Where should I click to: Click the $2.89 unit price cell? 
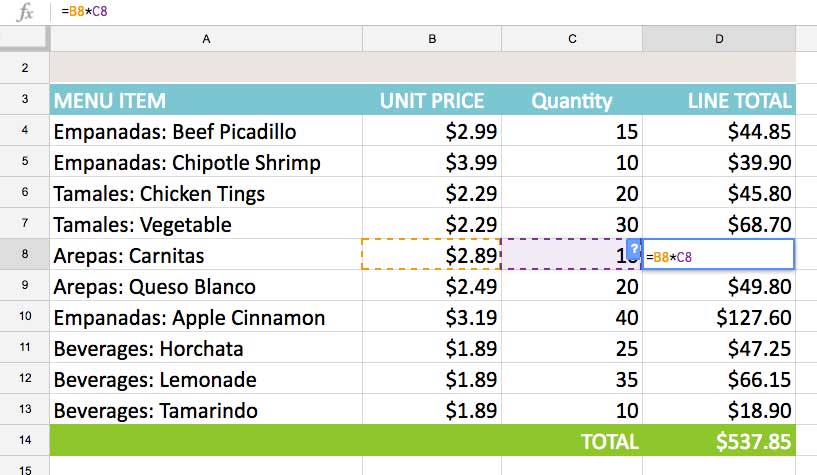coord(432,256)
